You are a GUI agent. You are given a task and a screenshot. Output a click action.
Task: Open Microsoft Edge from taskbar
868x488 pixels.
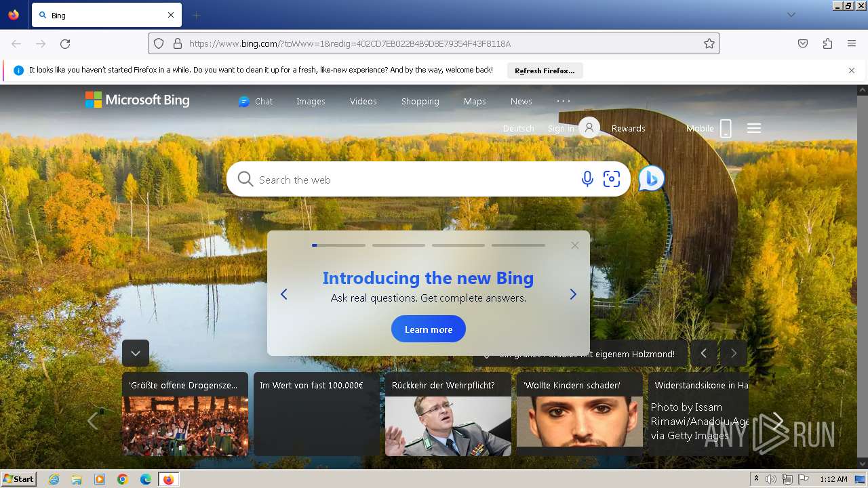tap(146, 479)
